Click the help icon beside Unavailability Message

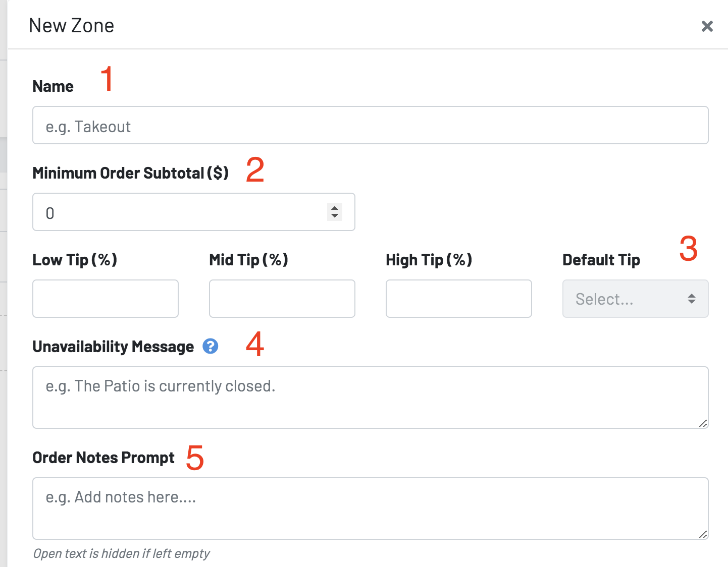point(211,346)
